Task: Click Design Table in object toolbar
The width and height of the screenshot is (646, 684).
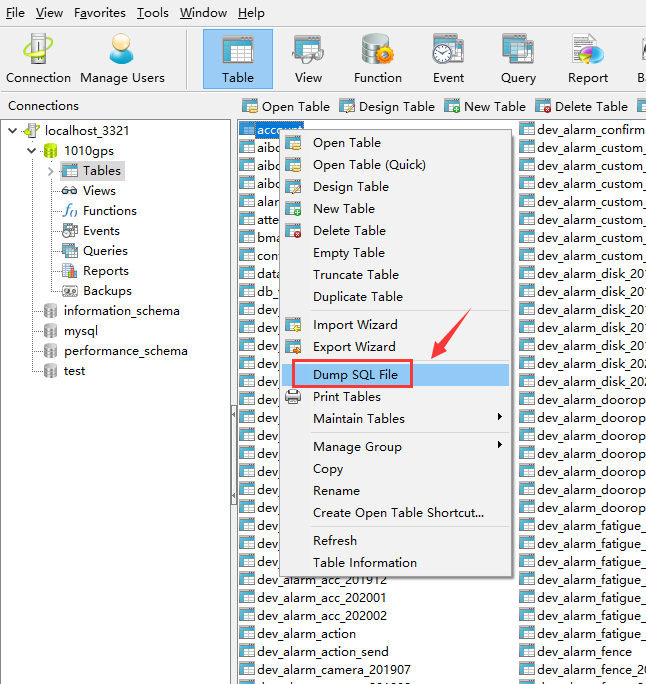Action: (387, 106)
